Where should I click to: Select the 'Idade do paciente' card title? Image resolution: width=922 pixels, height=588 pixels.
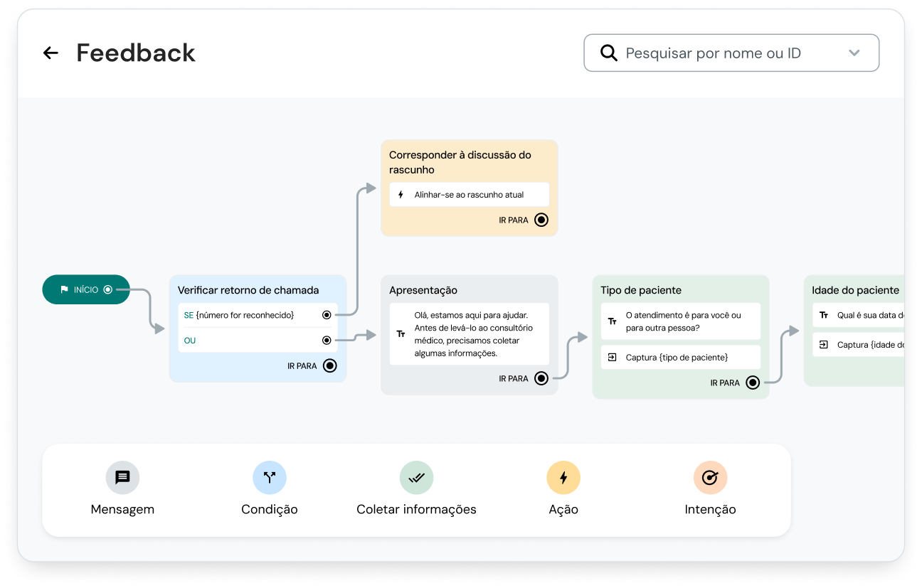[x=855, y=290]
